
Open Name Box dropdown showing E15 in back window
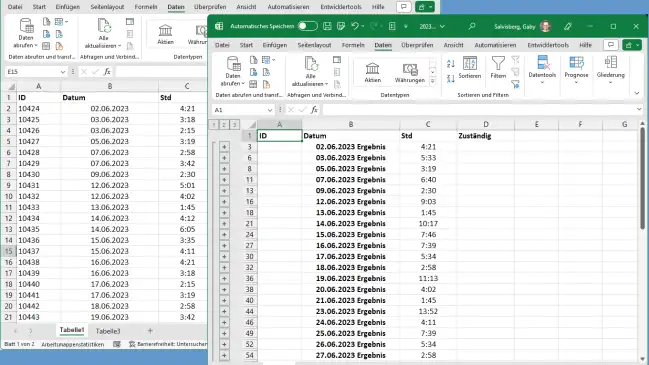[62, 72]
